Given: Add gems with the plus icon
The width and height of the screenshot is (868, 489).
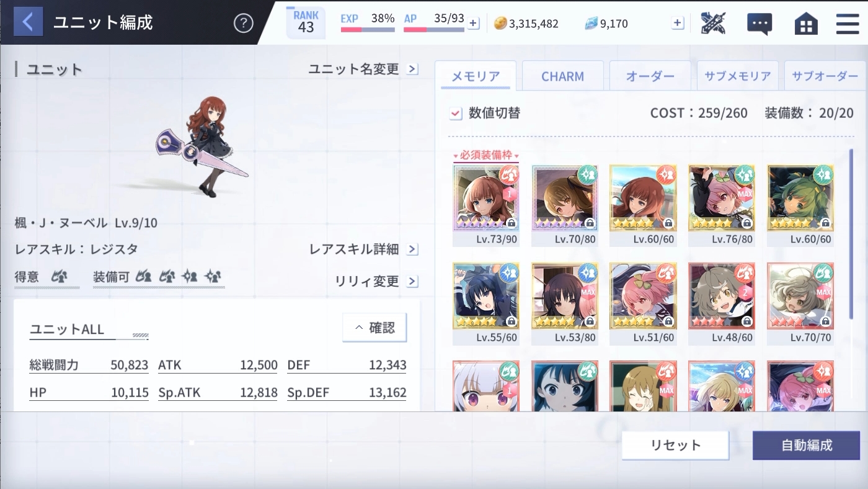Looking at the screenshot, I should click(678, 24).
